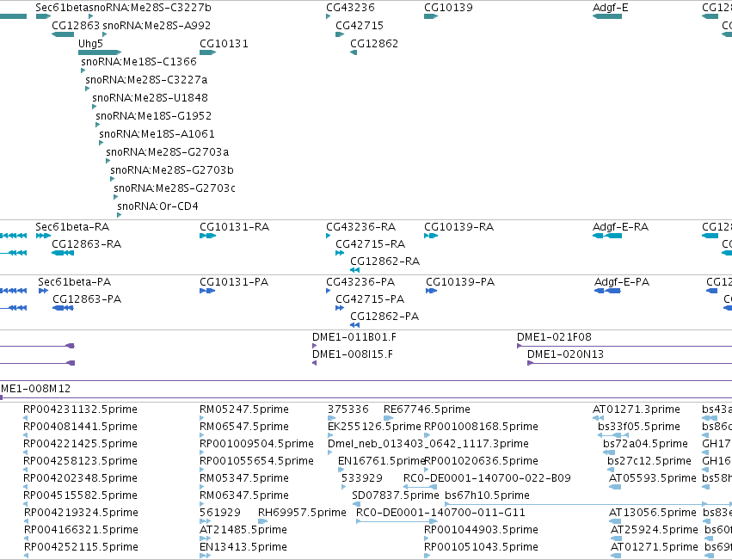Select snoRNA:Me28S-G2703c feature label

point(175,188)
